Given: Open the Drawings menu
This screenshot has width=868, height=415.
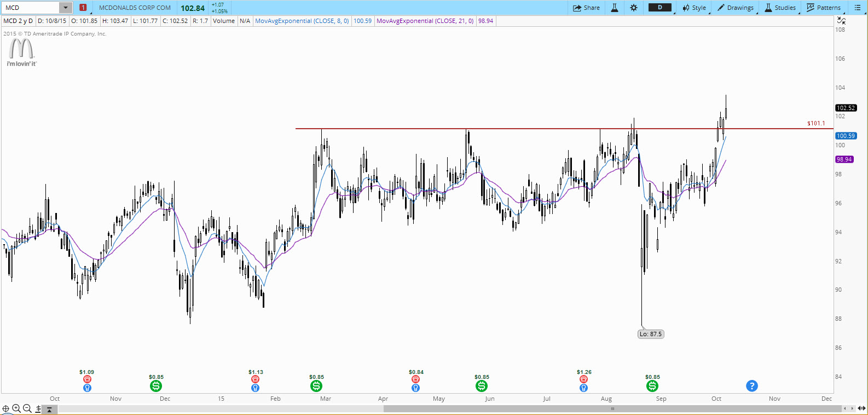Looking at the screenshot, I should [736, 8].
